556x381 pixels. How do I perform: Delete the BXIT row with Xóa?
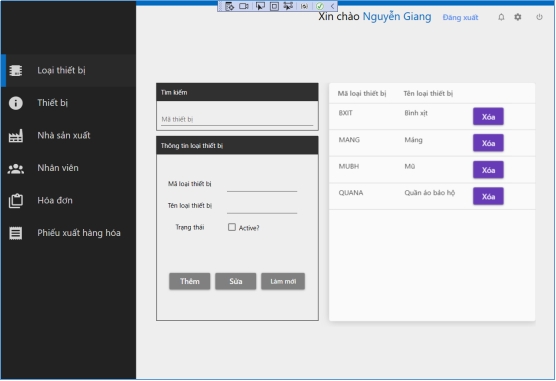pos(488,117)
